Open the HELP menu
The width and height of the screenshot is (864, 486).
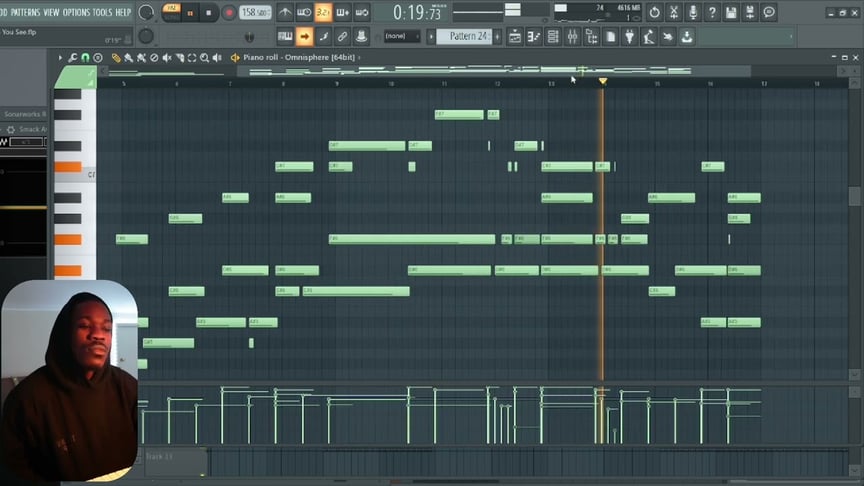pyautogui.click(x=123, y=12)
